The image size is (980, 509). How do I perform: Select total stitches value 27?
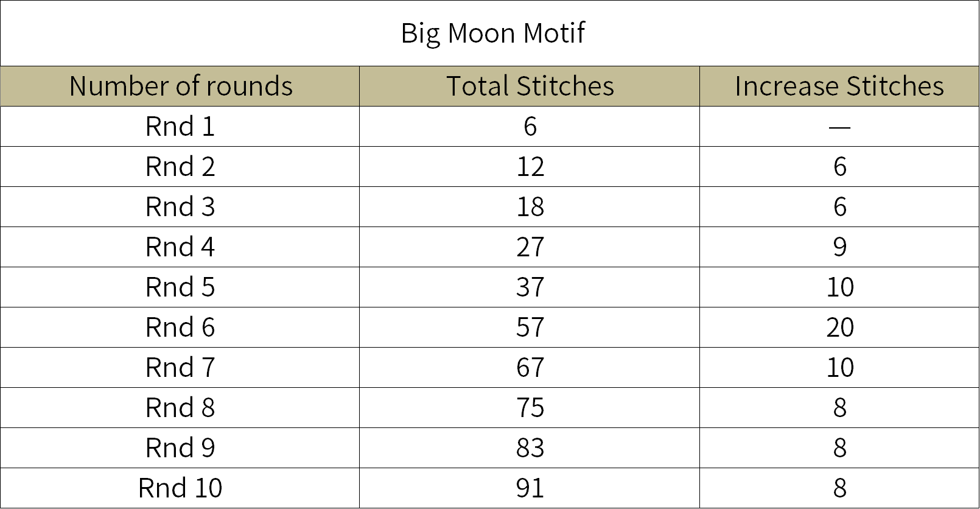pos(530,247)
